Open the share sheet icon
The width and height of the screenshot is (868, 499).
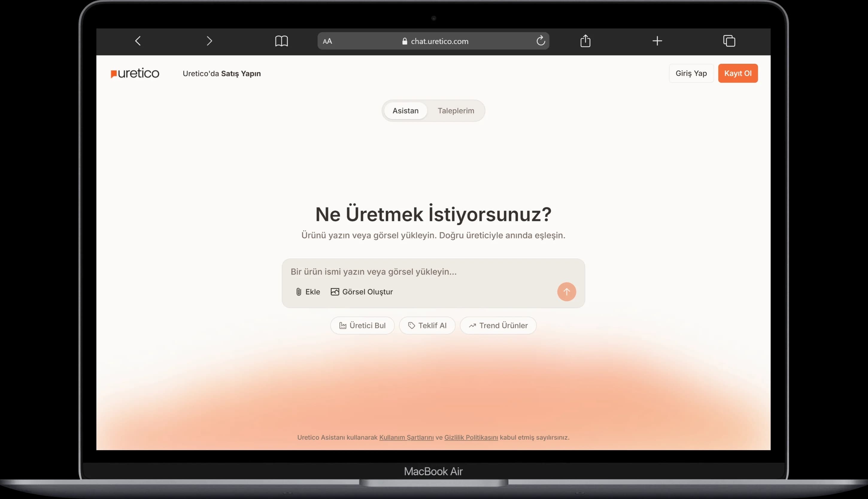585,41
